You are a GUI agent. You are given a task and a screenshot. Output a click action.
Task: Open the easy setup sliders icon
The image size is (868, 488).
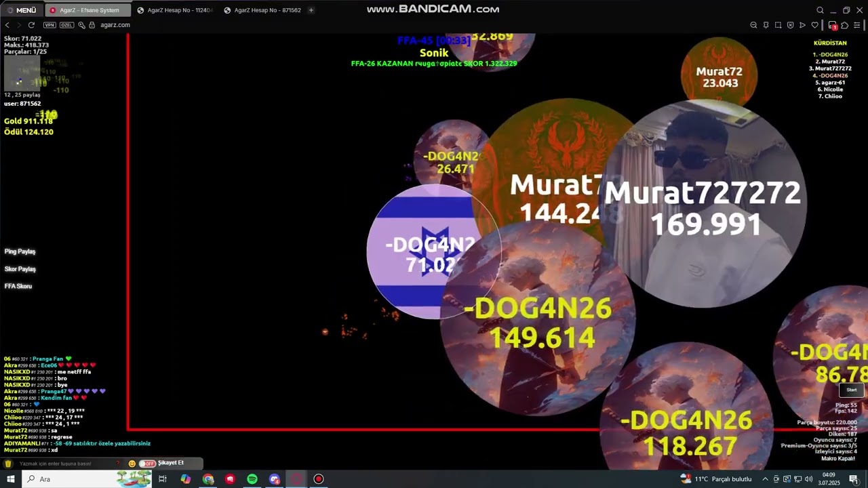[857, 25]
